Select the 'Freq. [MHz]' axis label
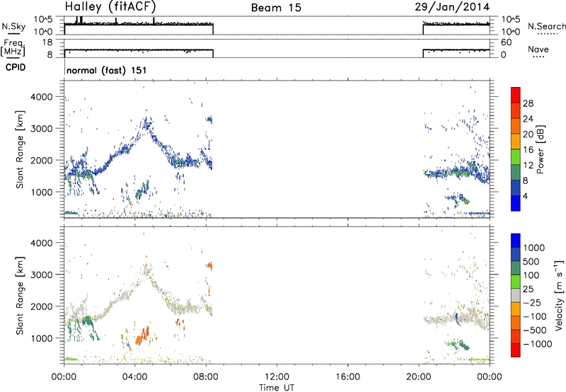The image size is (566, 392). pyautogui.click(x=13, y=47)
